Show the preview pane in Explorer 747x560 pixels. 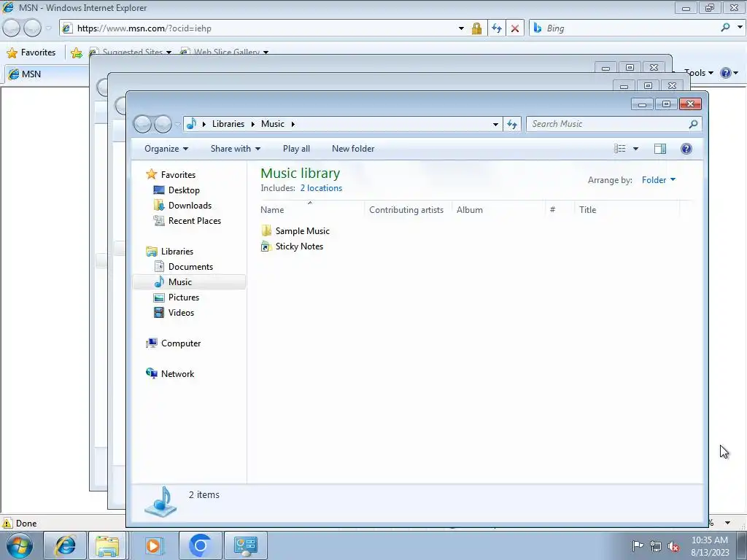click(659, 149)
